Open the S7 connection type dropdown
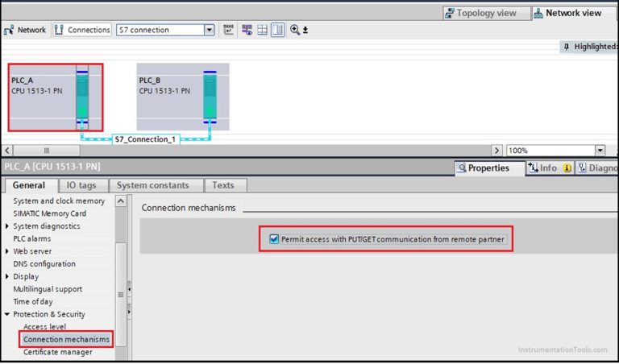619x364 pixels. click(210, 30)
